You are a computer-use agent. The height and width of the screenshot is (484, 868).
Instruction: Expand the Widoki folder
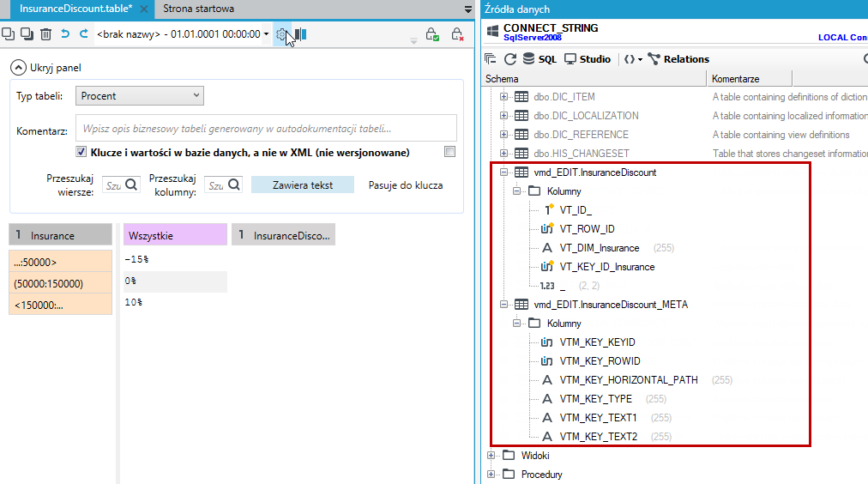click(491, 456)
